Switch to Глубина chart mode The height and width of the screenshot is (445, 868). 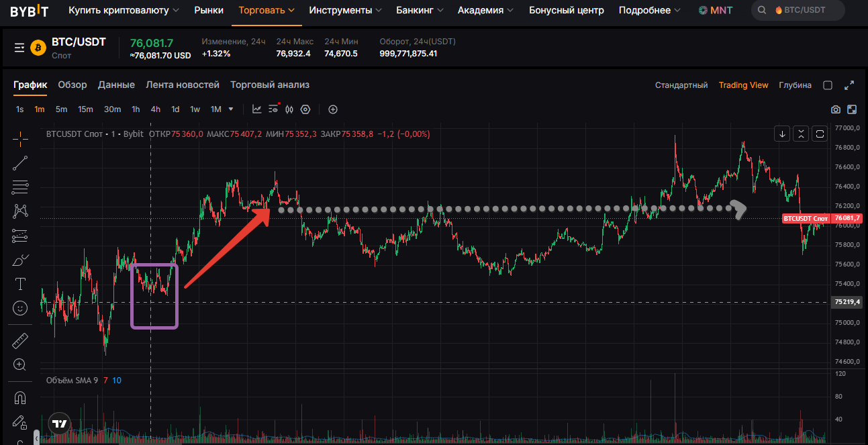(795, 85)
